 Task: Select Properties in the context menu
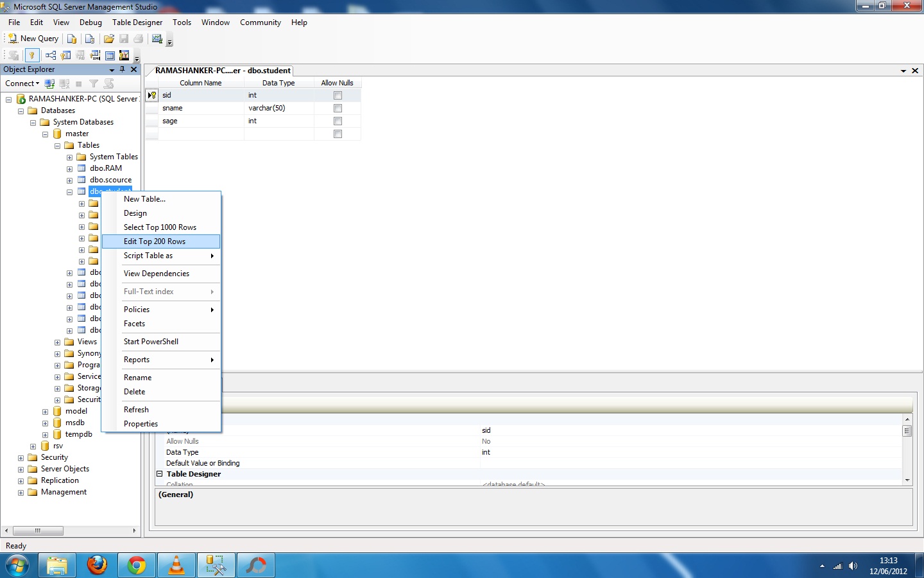pos(161,424)
